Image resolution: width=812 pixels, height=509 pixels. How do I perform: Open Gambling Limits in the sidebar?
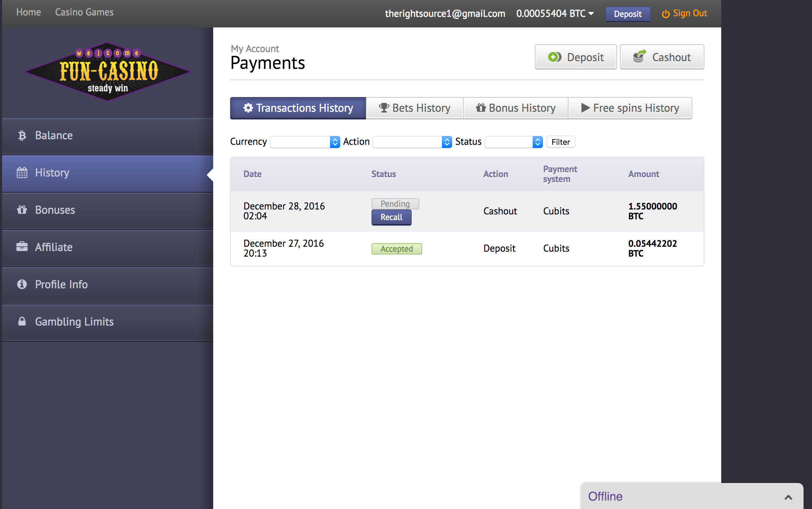pos(108,322)
